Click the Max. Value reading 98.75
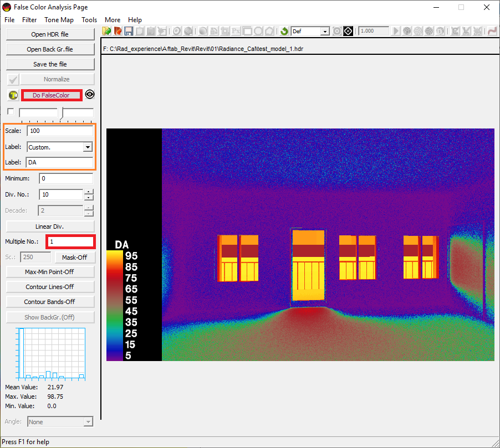The image size is (500, 448). [x=55, y=396]
